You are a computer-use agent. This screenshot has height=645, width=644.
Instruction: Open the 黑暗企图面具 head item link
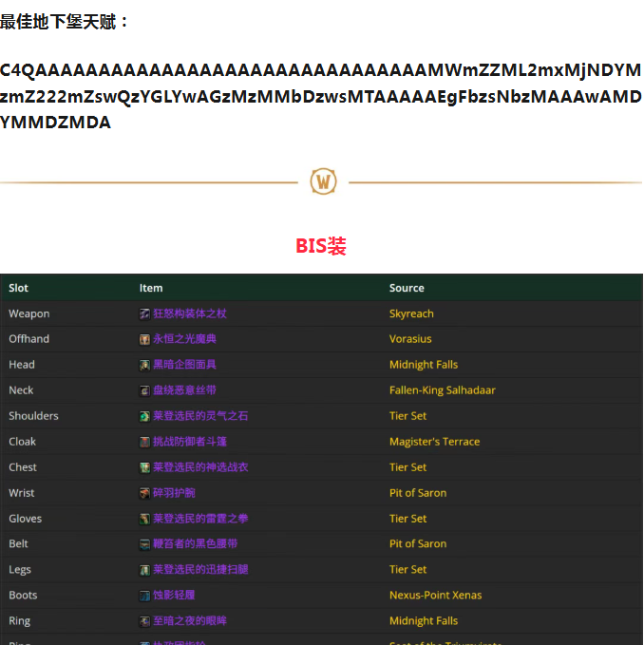click(x=185, y=365)
